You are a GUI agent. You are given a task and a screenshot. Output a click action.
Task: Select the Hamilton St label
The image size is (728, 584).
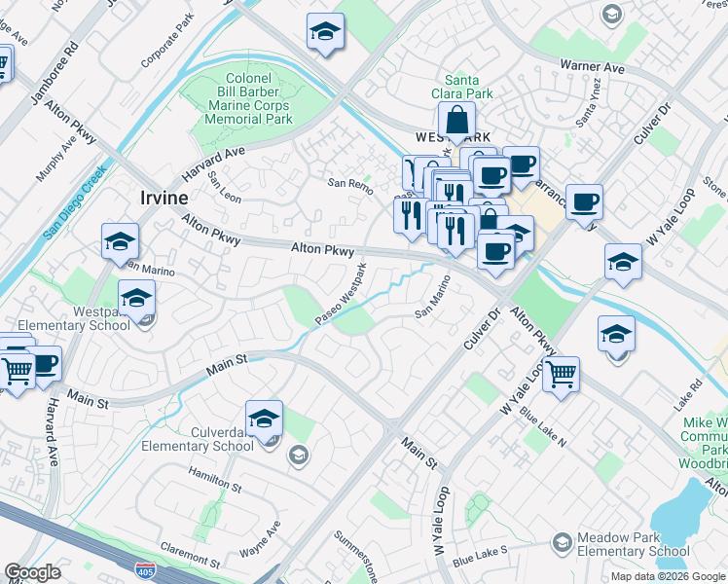pyautogui.click(x=215, y=480)
